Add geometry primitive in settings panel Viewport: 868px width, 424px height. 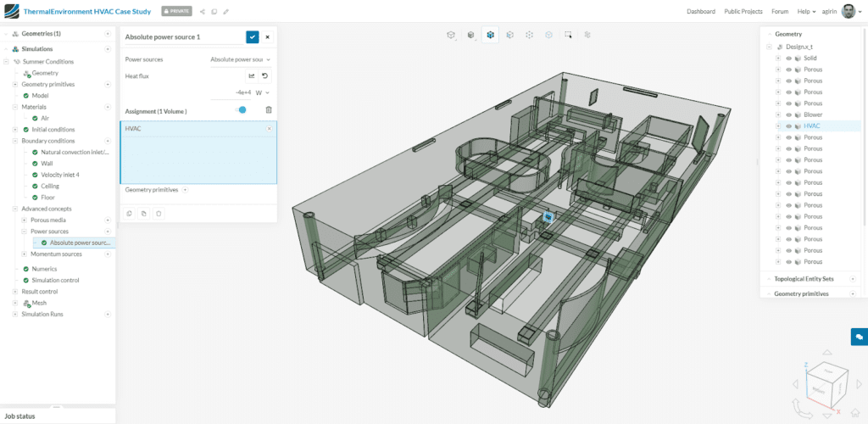click(186, 189)
